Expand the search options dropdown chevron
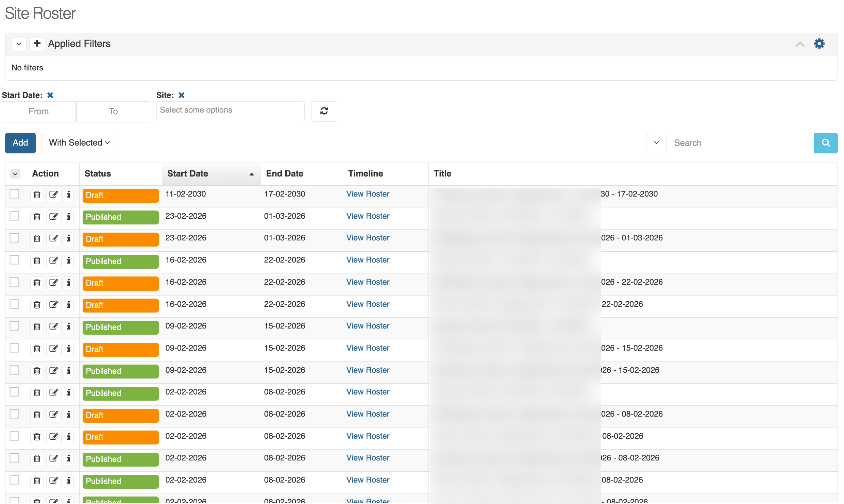The width and height of the screenshot is (844, 504). (x=656, y=143)
